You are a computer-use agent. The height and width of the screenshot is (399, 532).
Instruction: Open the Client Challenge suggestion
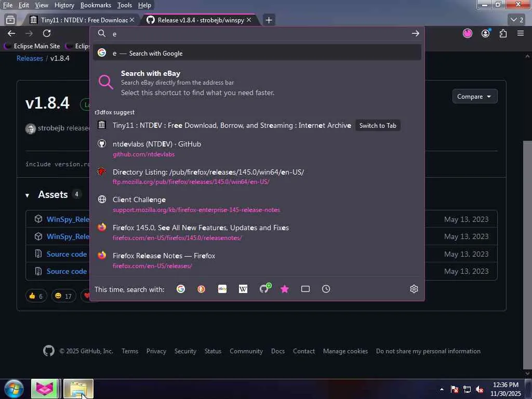coord(257,204)
